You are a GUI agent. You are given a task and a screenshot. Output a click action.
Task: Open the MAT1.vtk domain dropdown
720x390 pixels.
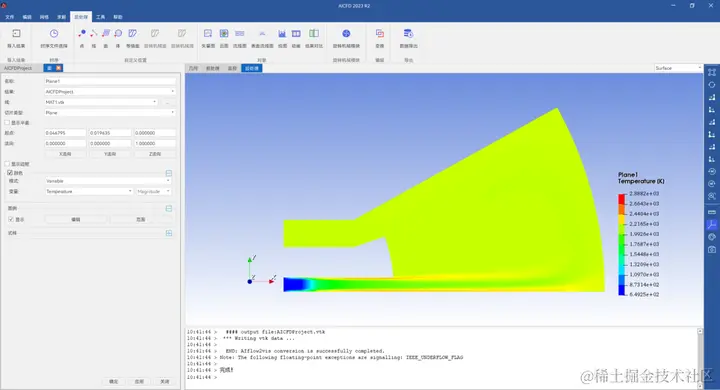[x=101, y=102]
